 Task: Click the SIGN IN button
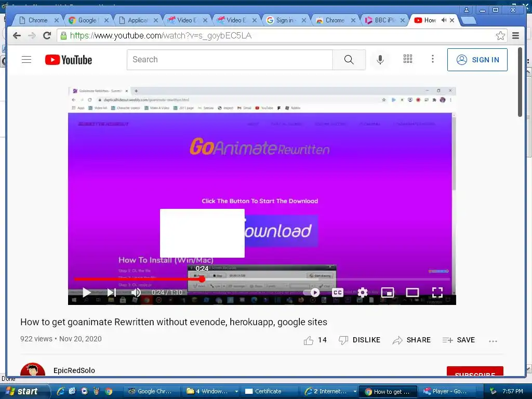[x=477, y=60]
